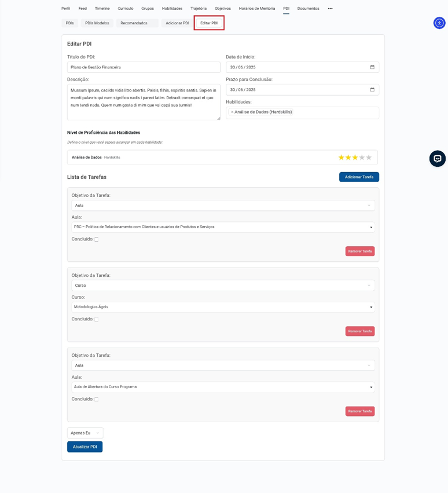Viewport: 448px width, 493px height.
Task: Open the Curso dropdown showing Metodologias Ágeis
Action: pos(223,307)
